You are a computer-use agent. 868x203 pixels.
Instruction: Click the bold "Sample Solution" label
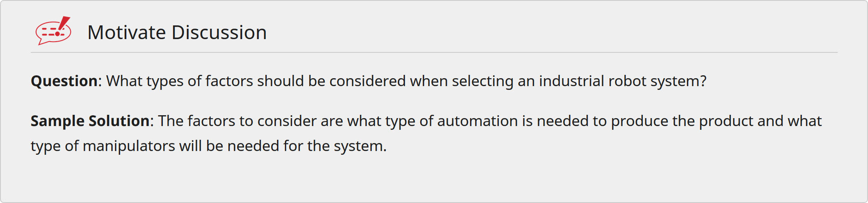tap(90, 121)
